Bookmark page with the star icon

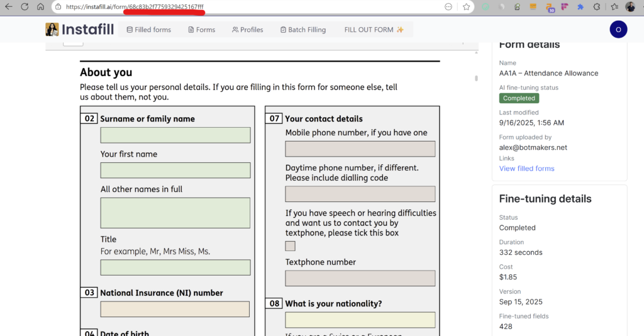click(466, 7)
